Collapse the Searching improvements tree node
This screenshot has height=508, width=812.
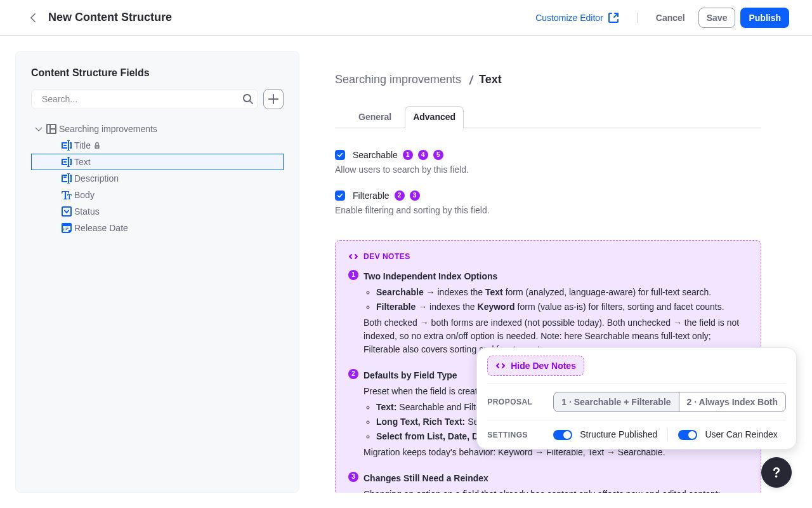point(39,129)
